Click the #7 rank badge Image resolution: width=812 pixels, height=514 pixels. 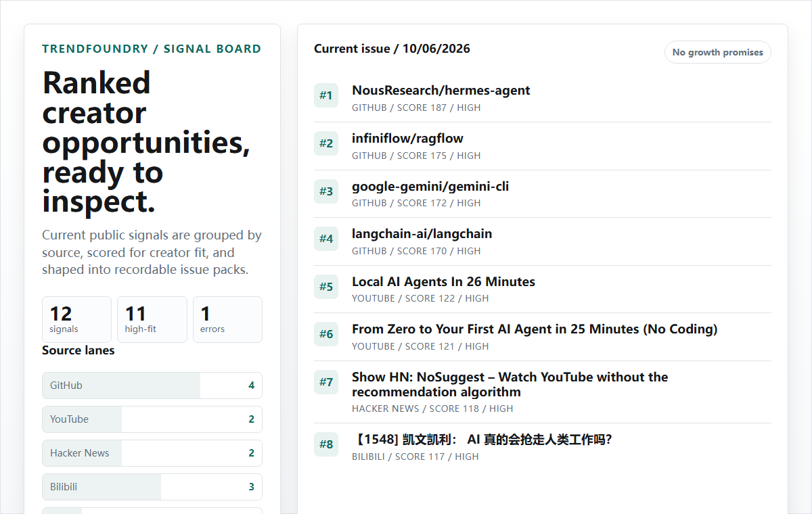pos(326,382)
